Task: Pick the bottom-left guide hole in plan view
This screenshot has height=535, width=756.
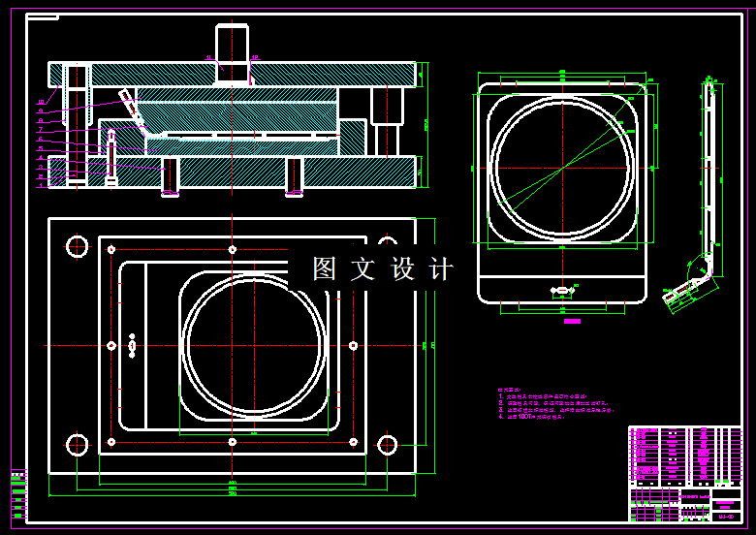Action: [78, 445]
